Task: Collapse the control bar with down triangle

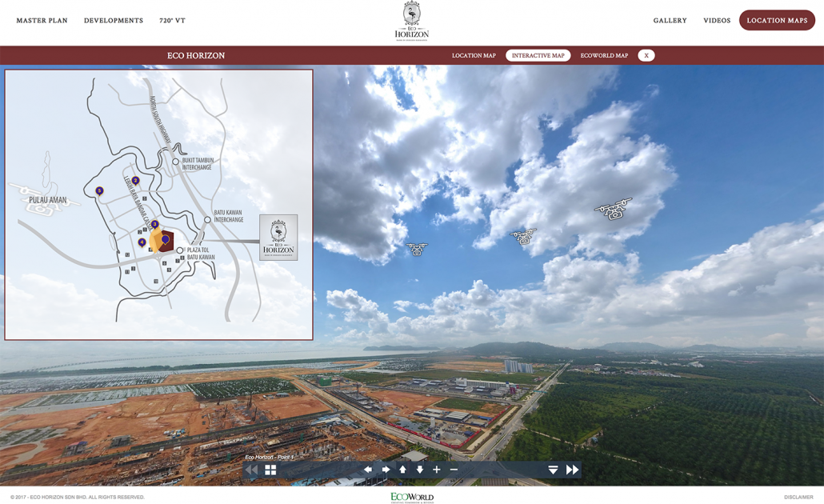Action: (553, 470)
